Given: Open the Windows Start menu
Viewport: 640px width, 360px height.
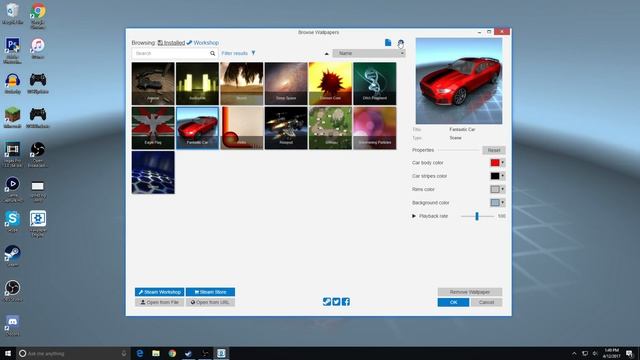Looking at the screenshot, I should (8, 353).
